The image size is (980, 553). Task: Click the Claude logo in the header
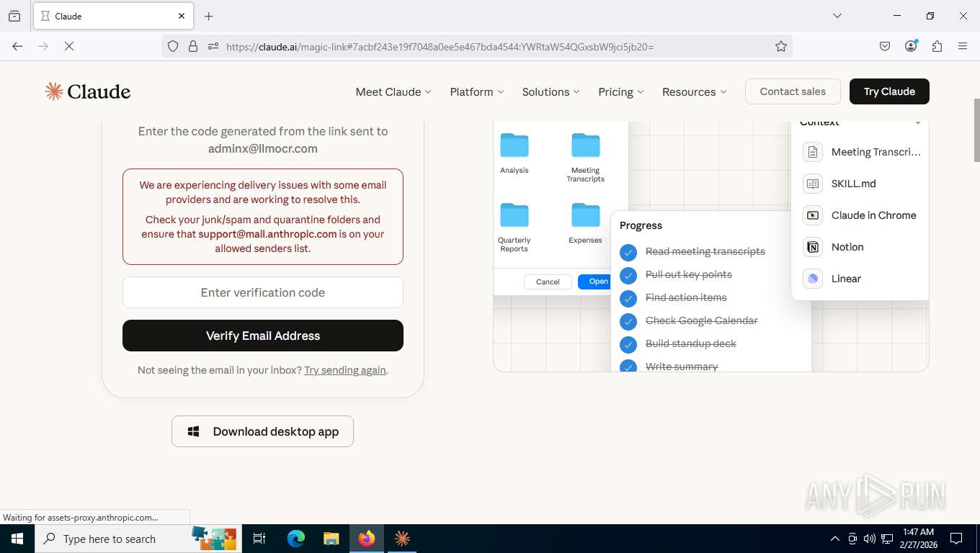click(x=87, y=91)
